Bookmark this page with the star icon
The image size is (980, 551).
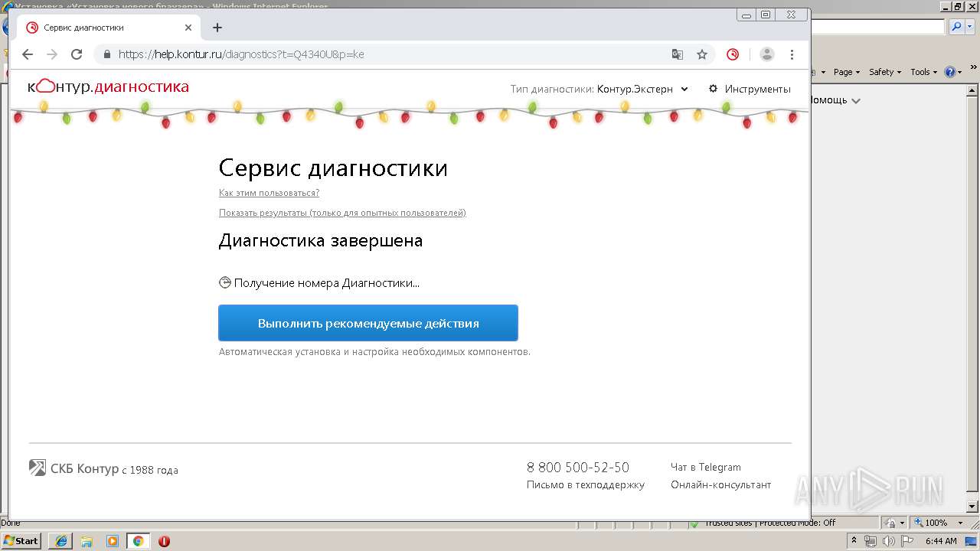point(701,54)
